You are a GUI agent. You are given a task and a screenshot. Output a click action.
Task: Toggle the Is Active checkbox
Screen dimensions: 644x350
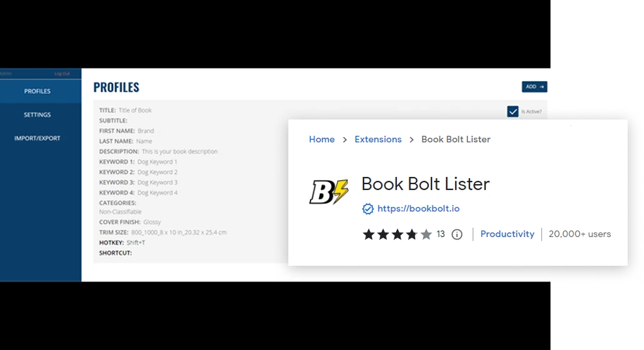(513, 112)
